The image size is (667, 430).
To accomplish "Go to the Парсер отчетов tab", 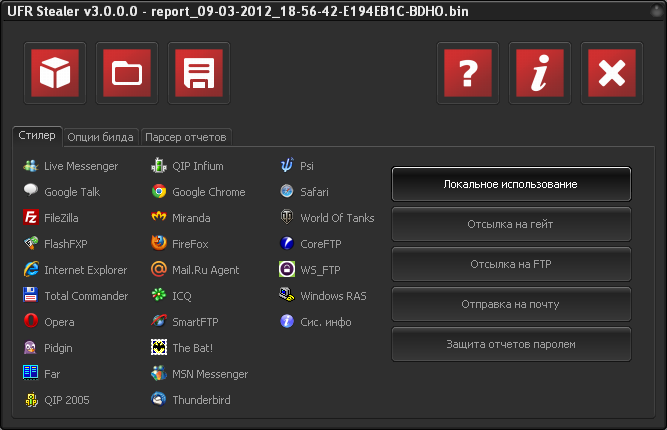I will pyautogui.click(x=186, y=137).
